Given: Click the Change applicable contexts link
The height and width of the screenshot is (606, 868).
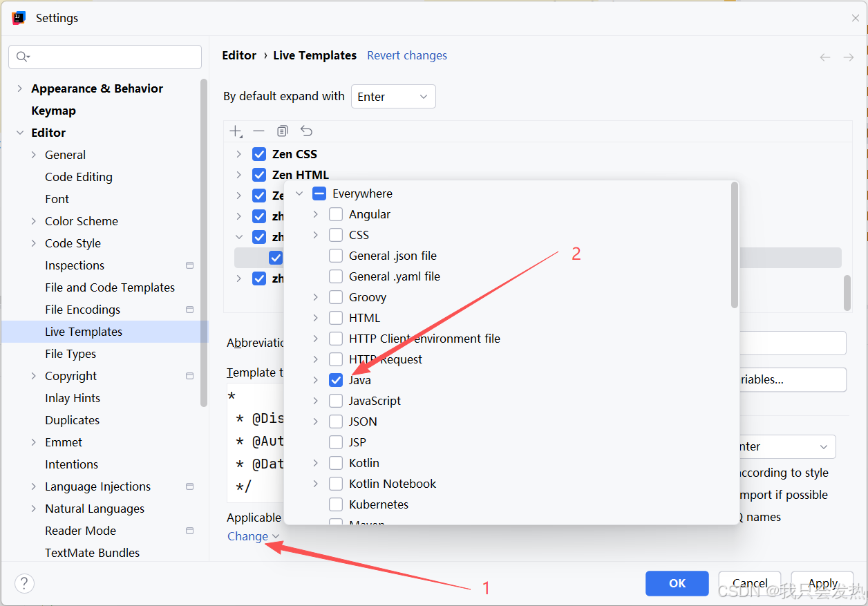Looking at the screenshot, I should coord(253,536).
